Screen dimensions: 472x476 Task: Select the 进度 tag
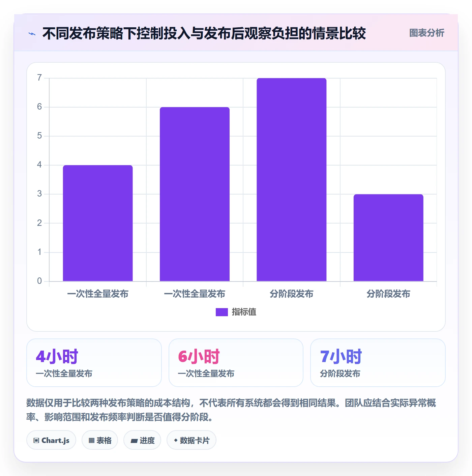(x=142, y=440)
